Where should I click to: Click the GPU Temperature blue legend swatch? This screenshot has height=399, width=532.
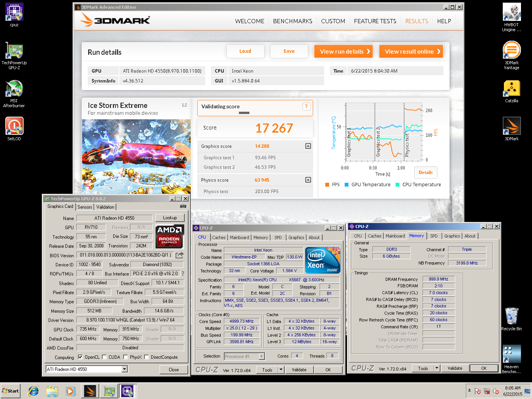(x=347, y=185)
